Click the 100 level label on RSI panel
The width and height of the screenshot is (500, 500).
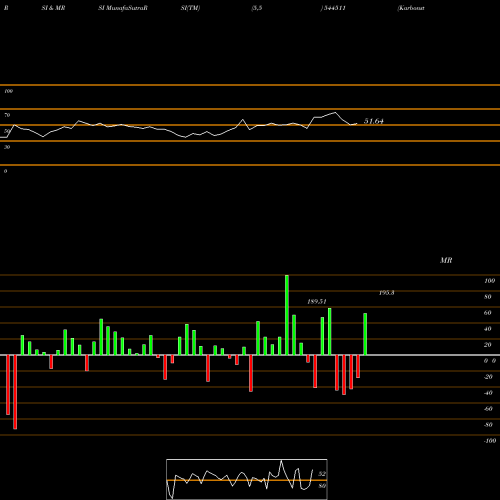[x=8, y=91]
